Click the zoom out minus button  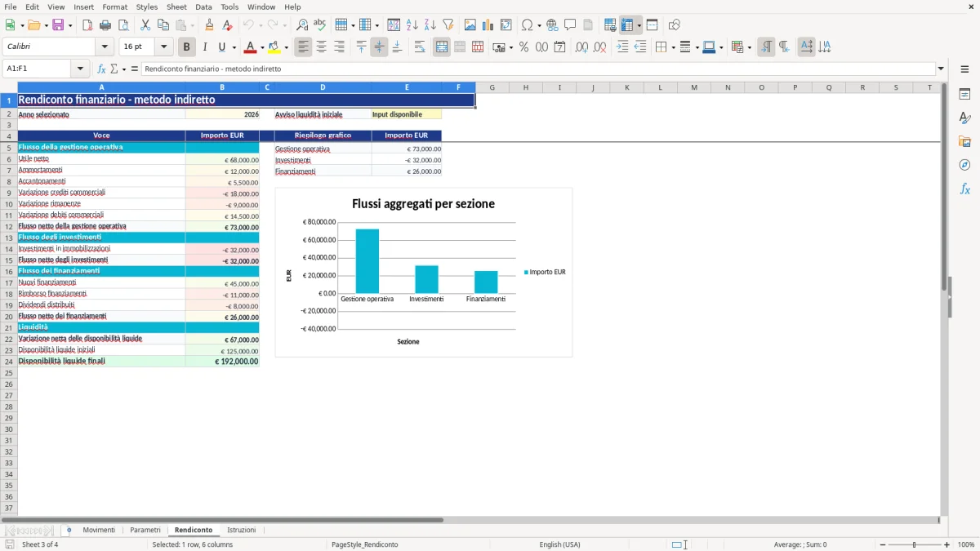point(883,544)
